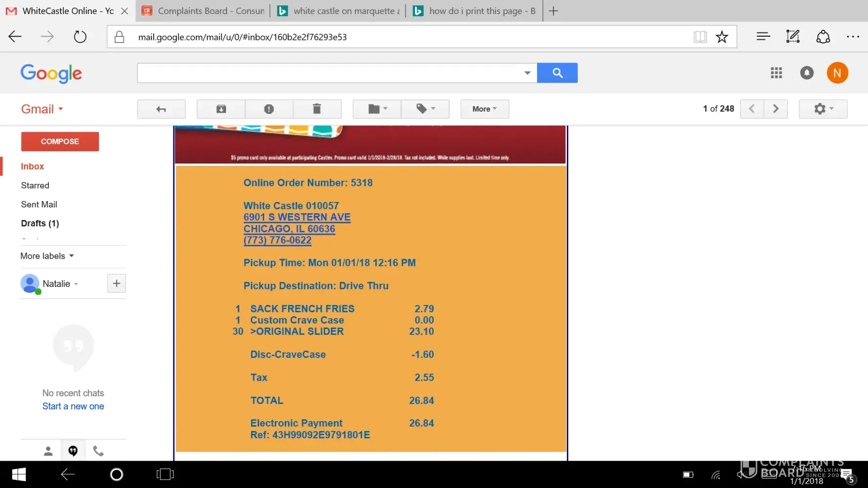
Task: Click the blue search magnifier button
Action: pos(558,73)
